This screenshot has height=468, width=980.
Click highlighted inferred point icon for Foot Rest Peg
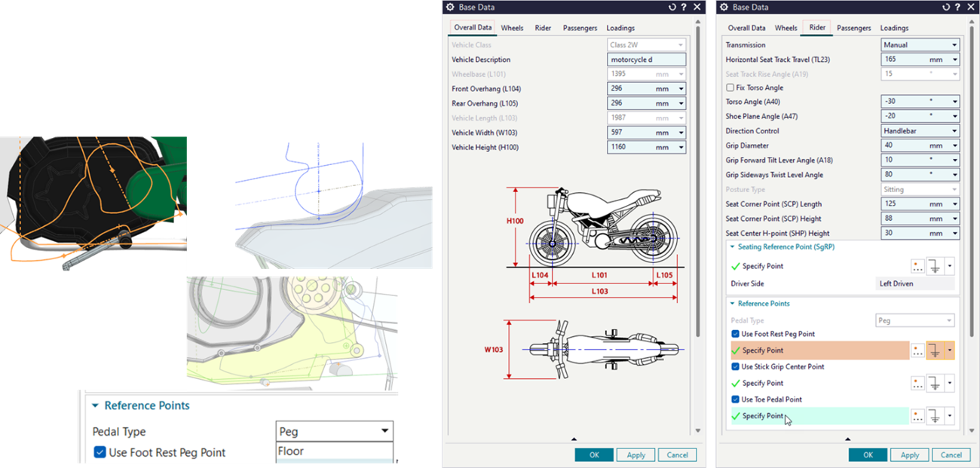[935, 350]
